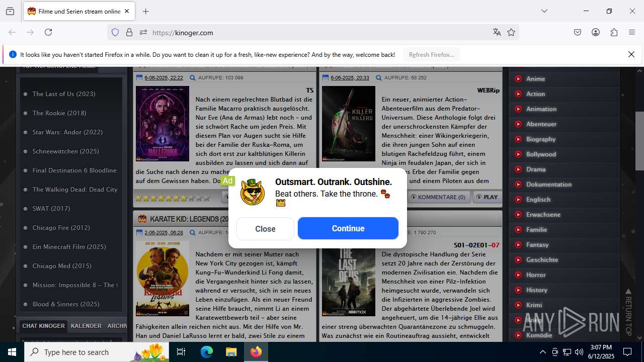The height and width of the screenshot is (362, 644).
Task: Open the site permissions icon in the address bar
Action: click(x=143, y=32)
